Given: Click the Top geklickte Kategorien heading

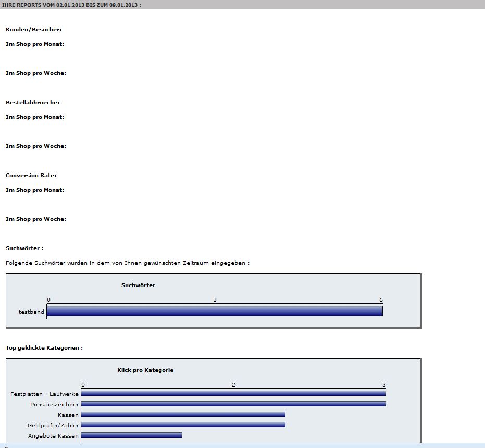Looking at the screenshot, I should click(44, 347).
